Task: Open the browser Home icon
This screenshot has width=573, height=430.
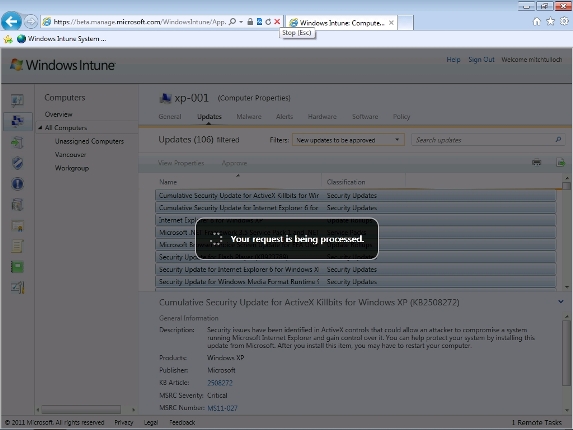Action: [536, 22]
